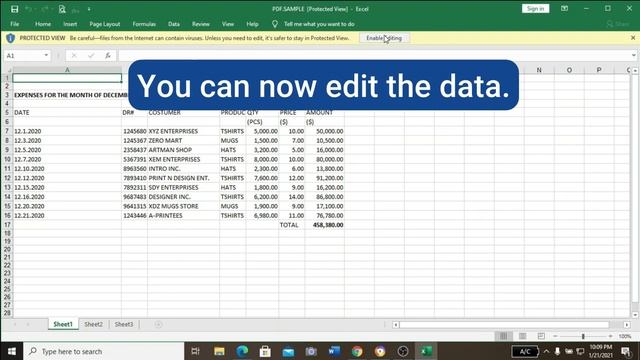Switch to Sheet1 tab

[x=63, y=324]
